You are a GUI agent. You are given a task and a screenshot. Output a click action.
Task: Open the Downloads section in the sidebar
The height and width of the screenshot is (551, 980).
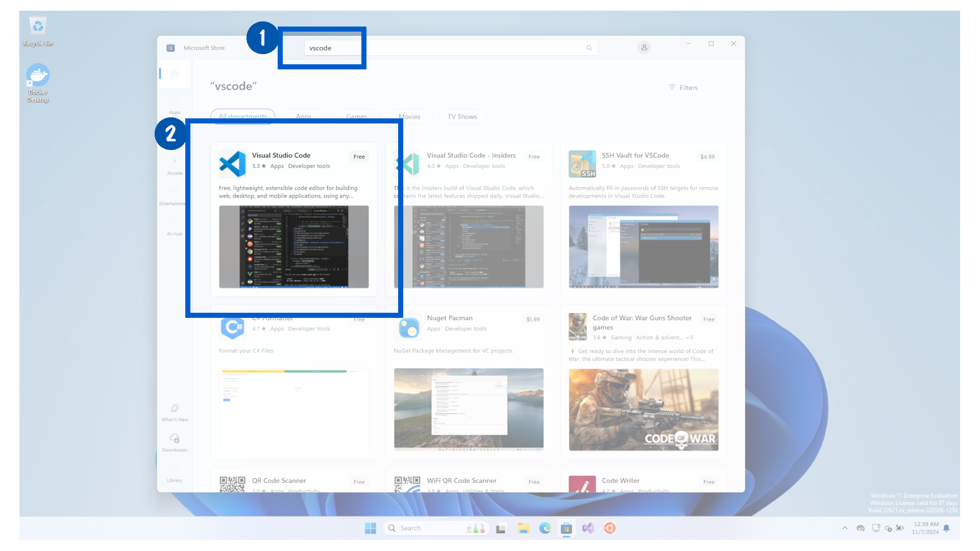pos(175,443)
